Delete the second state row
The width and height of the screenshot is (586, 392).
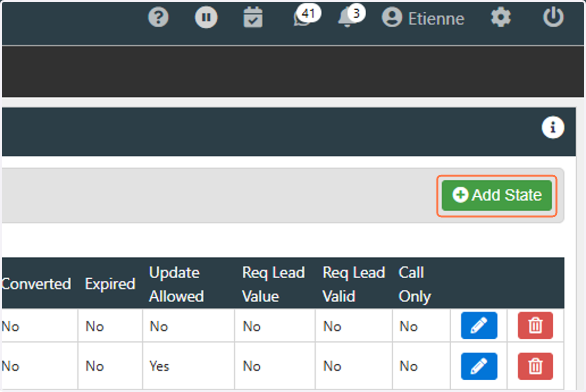[535, 366]
